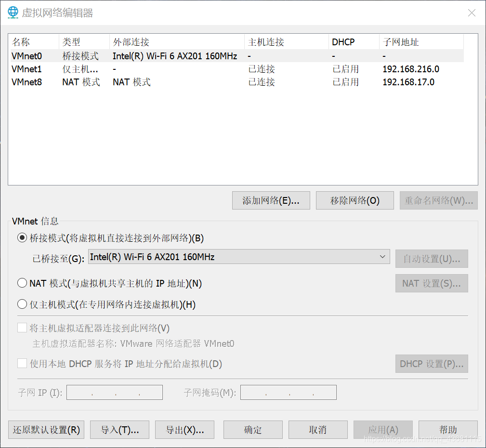This screenshot has width=486, height=448.
Task: Click the 外部连接 column header
Action: coord(177,42)
